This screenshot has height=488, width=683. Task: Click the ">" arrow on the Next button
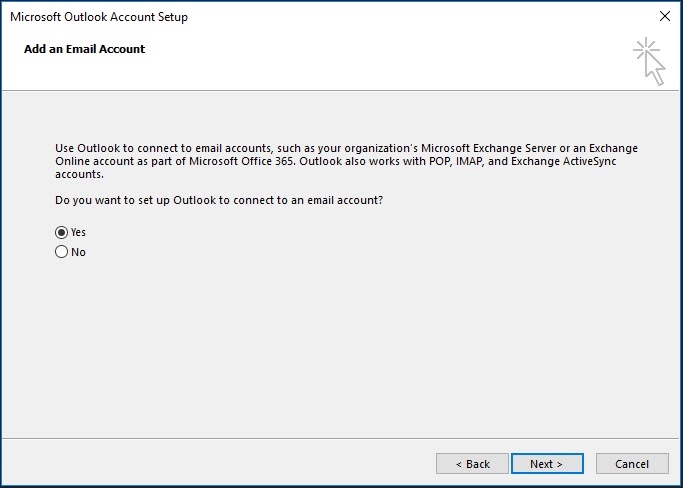[x=559, y=464]
